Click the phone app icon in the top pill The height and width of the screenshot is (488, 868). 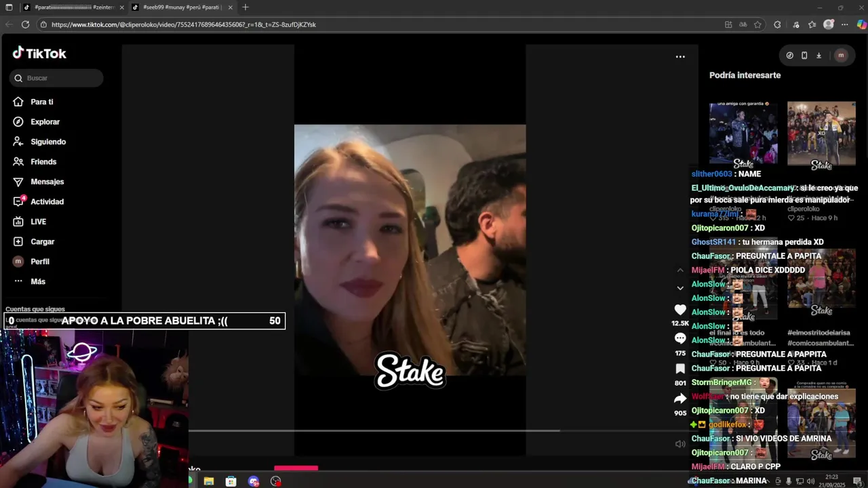(x=804, y=56)
